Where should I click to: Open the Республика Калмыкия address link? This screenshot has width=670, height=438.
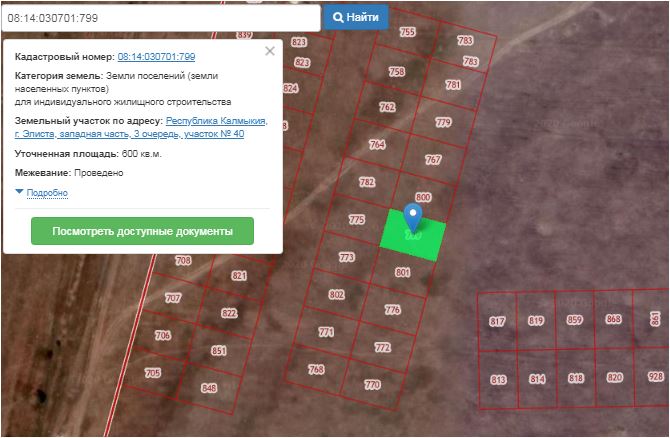coord(216,120)
